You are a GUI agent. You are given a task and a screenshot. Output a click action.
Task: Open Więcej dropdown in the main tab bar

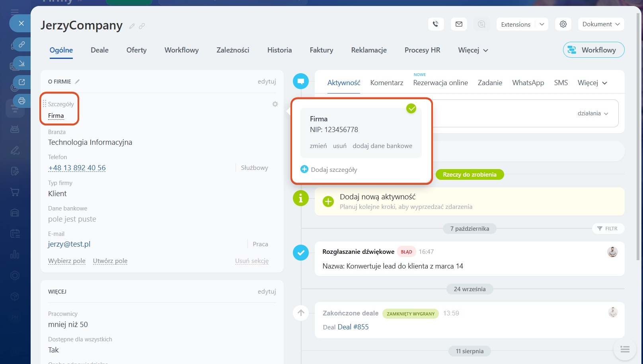tap(473, 50)
